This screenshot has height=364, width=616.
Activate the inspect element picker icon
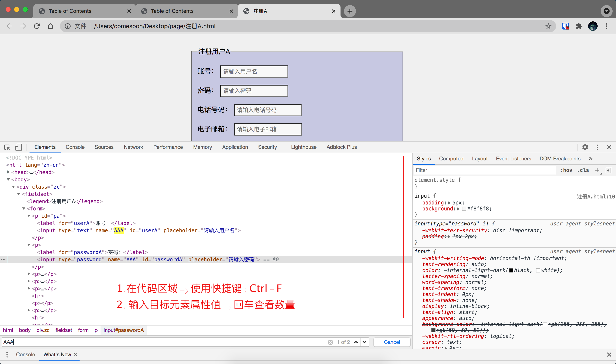tap(7, 147)
